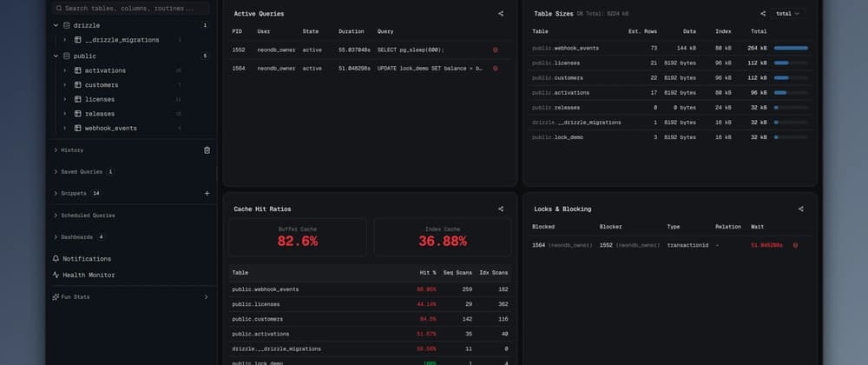Image resolution: width=868 pixels, height=365 pixels.
Task: Select public.lock_demo row in Table Sizes
Action: tap(670, 137)
